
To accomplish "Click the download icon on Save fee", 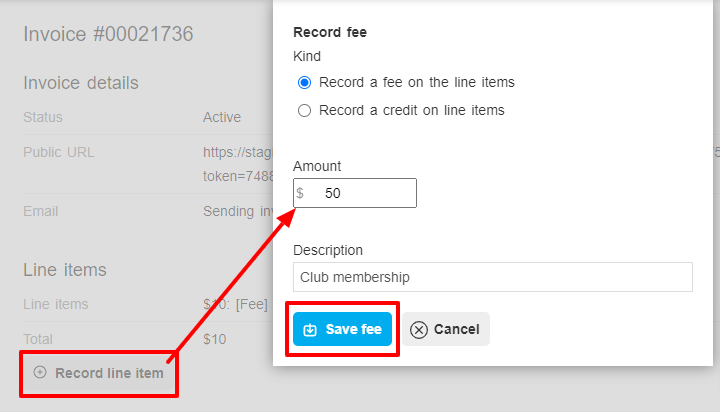I will [x=310, y=329].
